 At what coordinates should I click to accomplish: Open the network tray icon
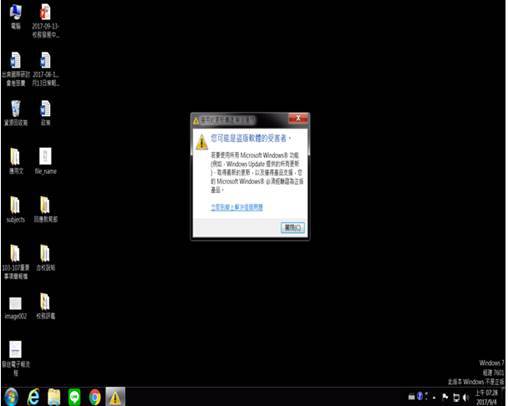(x=456, y=397)
